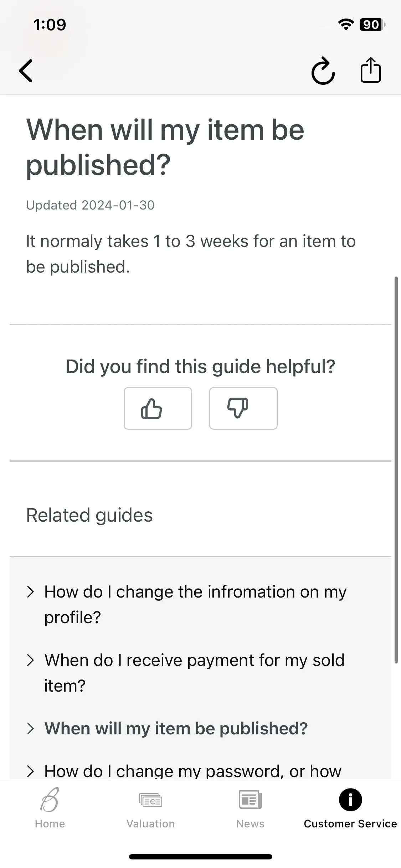Select the Customer Service info icon
Viewport: 401px width, 868px height.
pyautogui.click(x=350, y=800)
